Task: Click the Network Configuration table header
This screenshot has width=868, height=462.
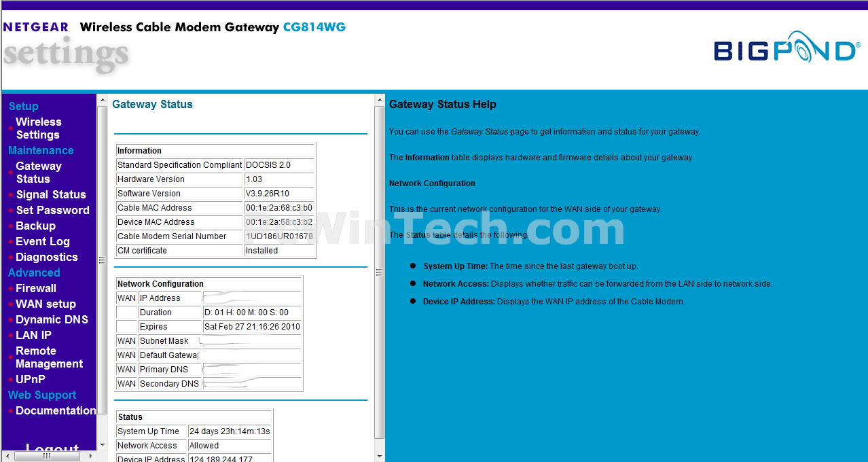Action: coord(209,284)
